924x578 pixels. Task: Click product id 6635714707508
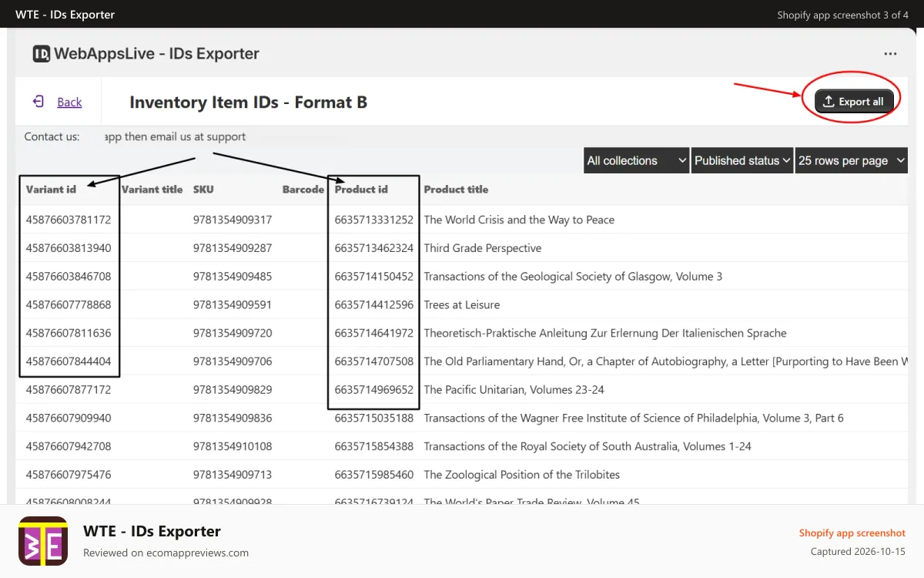374,361
